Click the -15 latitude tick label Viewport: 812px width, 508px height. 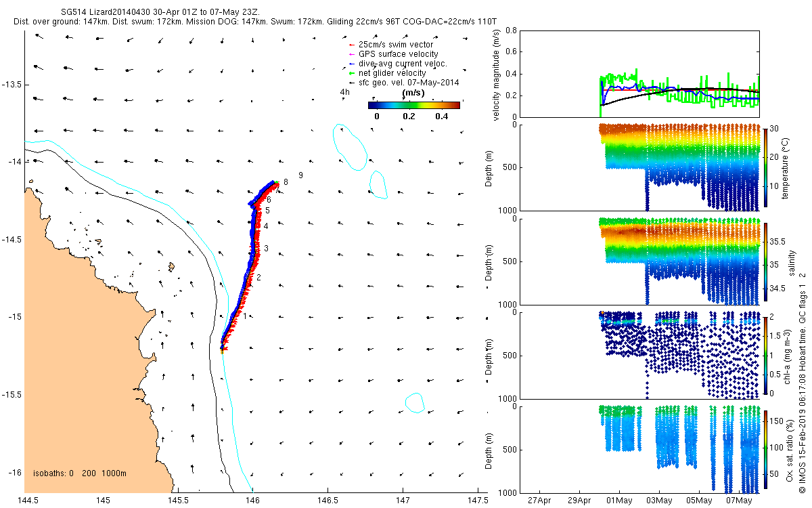[14, 317]
